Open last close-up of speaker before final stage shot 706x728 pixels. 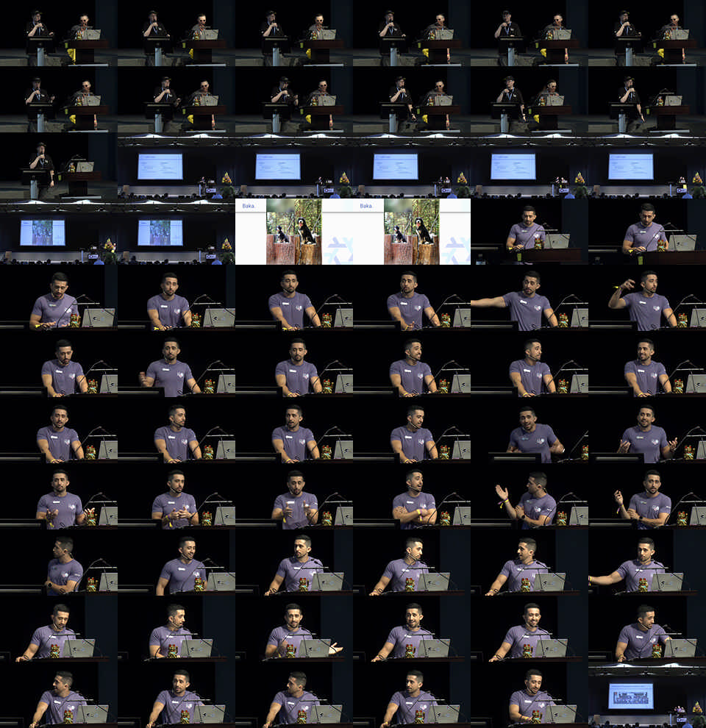click(529, 695)
